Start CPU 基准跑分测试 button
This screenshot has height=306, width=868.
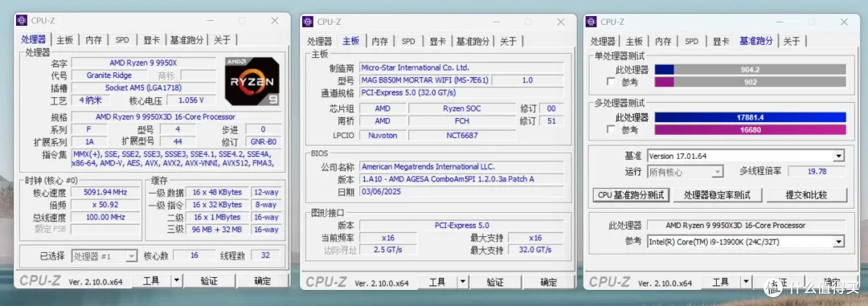[x=631, y=195]
